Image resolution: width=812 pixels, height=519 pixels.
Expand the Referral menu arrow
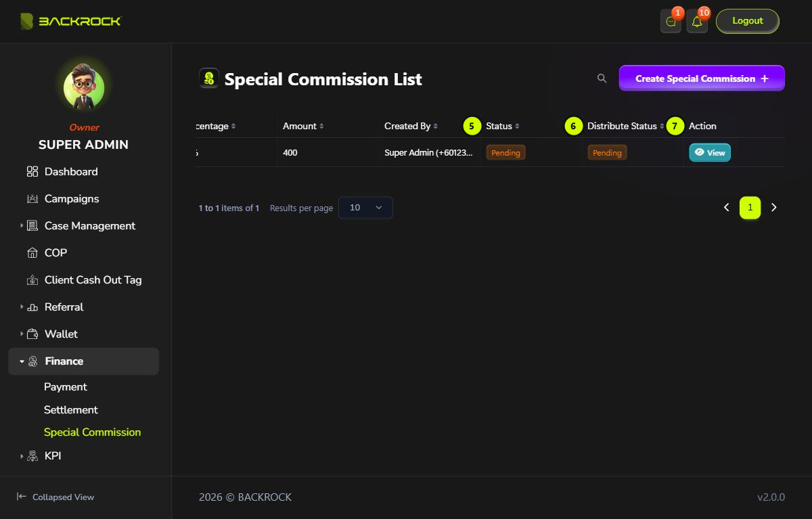pos(22,307)
